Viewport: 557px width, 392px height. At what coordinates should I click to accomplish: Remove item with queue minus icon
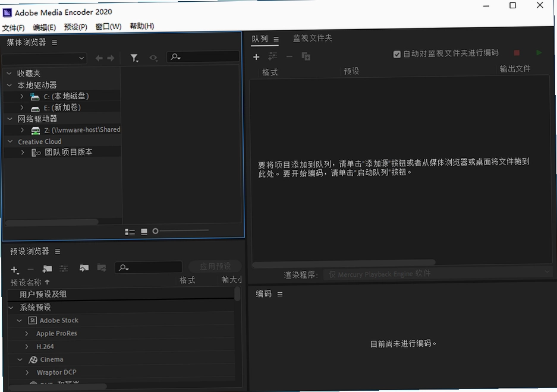point(289,56)
